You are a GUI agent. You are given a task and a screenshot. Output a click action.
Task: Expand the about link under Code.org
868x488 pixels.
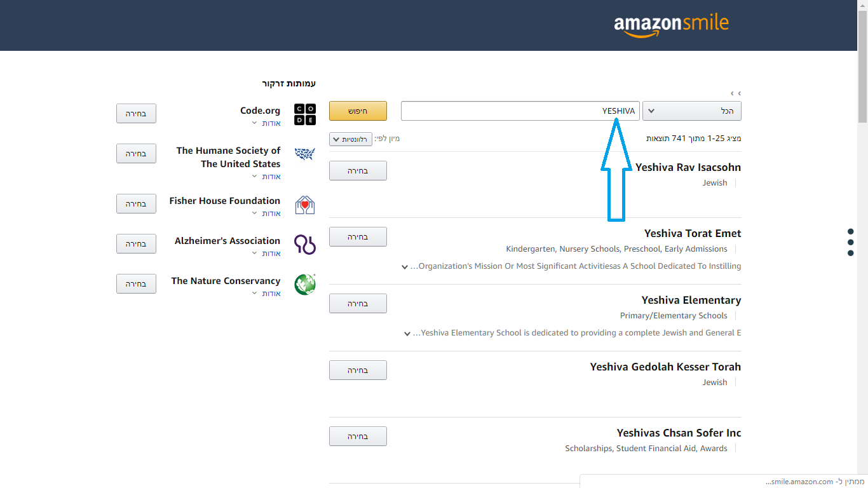coord(268,123)
